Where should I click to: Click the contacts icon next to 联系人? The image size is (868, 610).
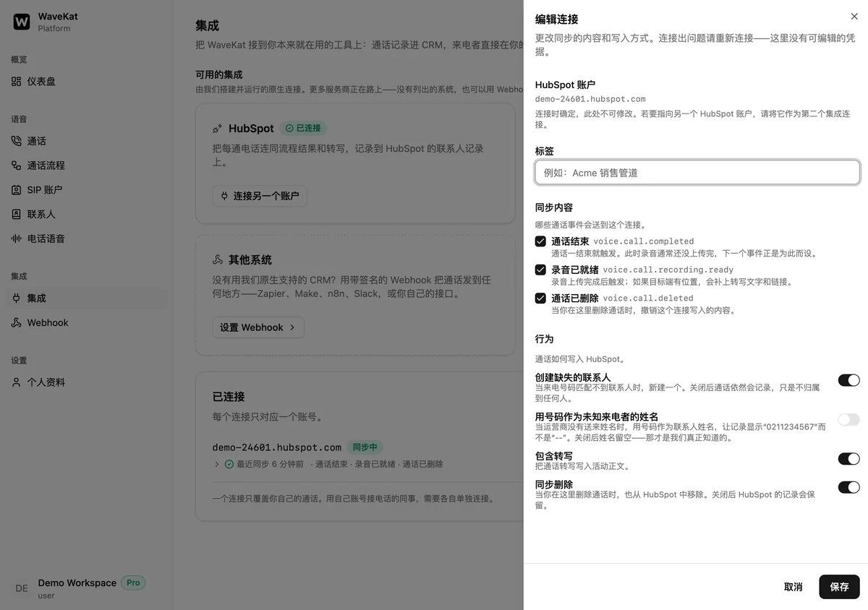click(17, 215)
